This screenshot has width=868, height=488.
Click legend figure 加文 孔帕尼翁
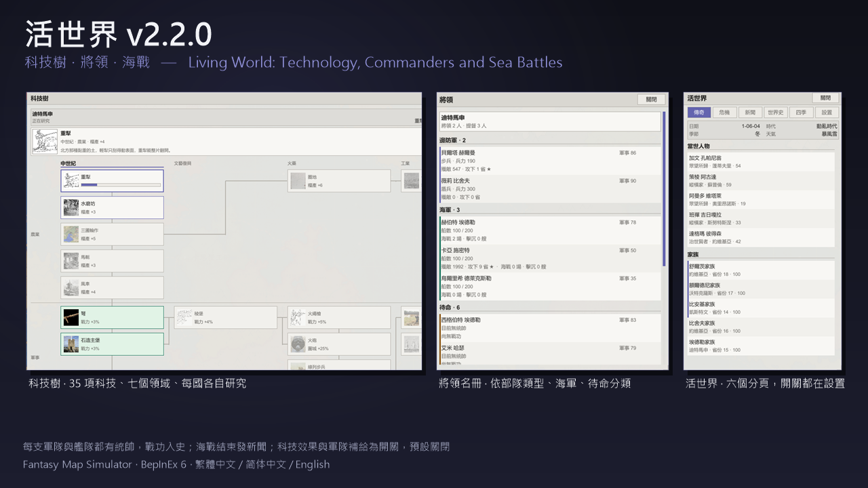coord(761,161)
